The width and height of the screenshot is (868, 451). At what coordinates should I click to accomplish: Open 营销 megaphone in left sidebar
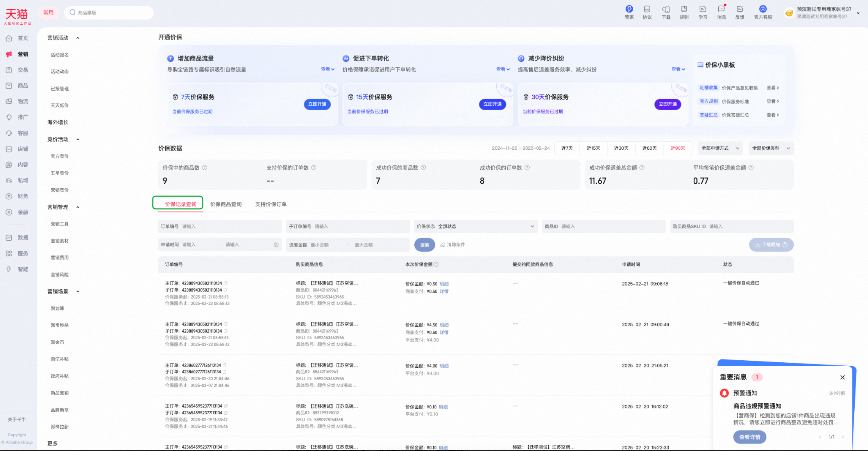(9, 54)
